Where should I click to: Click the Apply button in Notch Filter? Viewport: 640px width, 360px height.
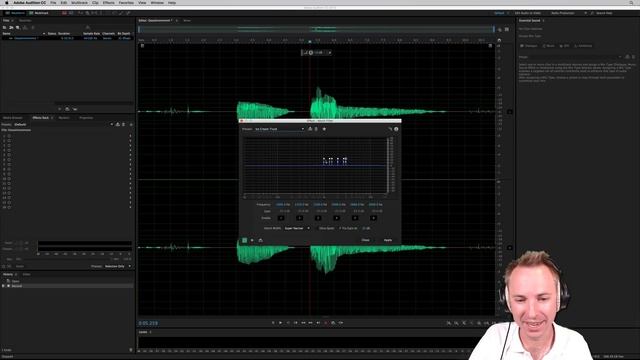click(x=388, y=240)
